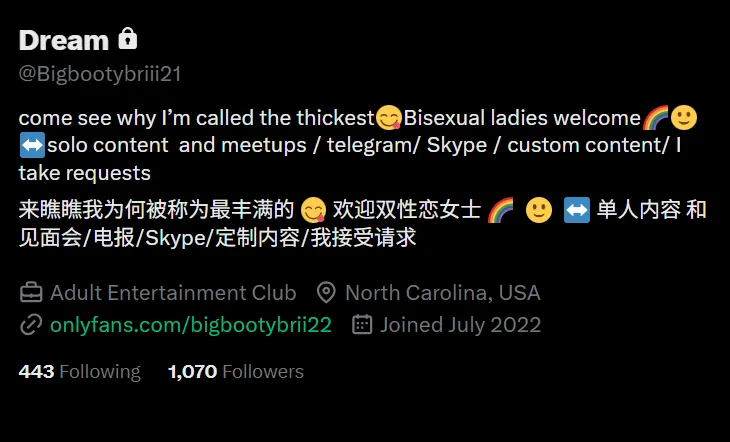Click the Joined July 2022 text

click(x=460, y=325)
